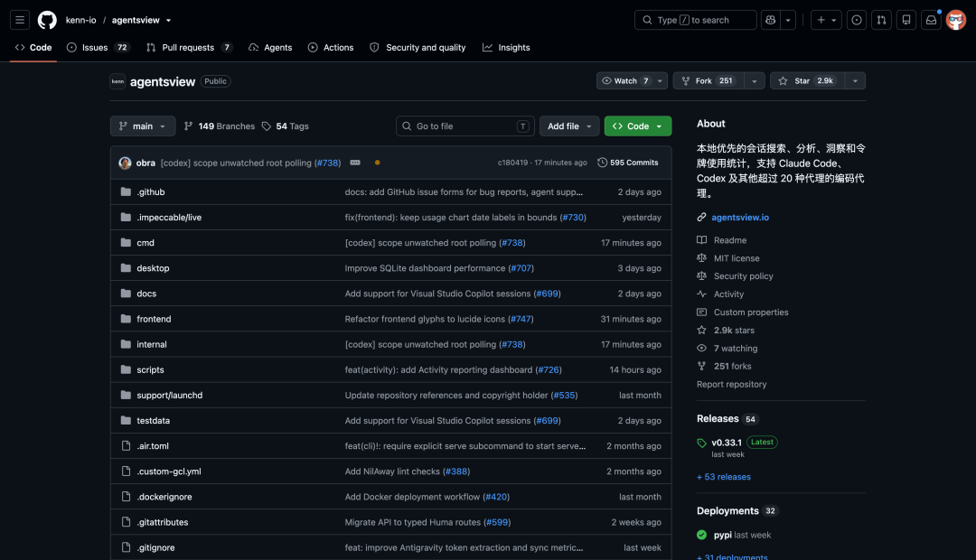Click the .github folder icon
The width and height of the screenshot is (976, 560).
[x=126, y=191]
